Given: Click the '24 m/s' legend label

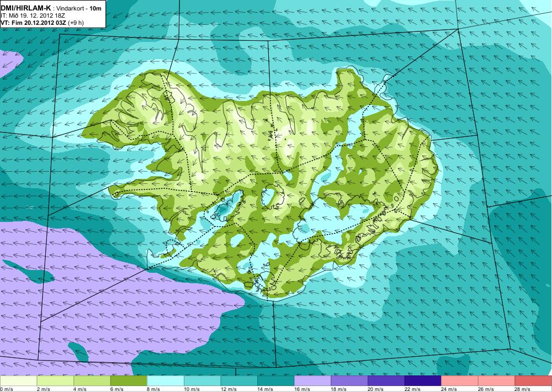Looking at the screenshot, I should pos(449,389).
